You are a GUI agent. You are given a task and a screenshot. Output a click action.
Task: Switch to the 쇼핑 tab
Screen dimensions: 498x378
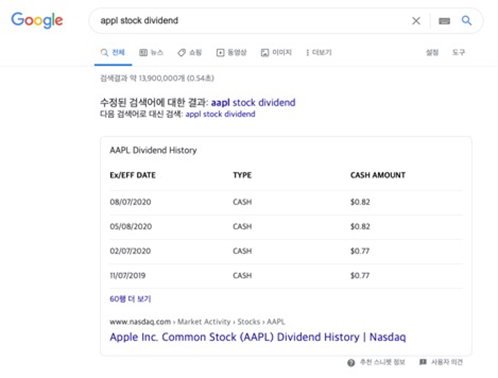point(189,52)
